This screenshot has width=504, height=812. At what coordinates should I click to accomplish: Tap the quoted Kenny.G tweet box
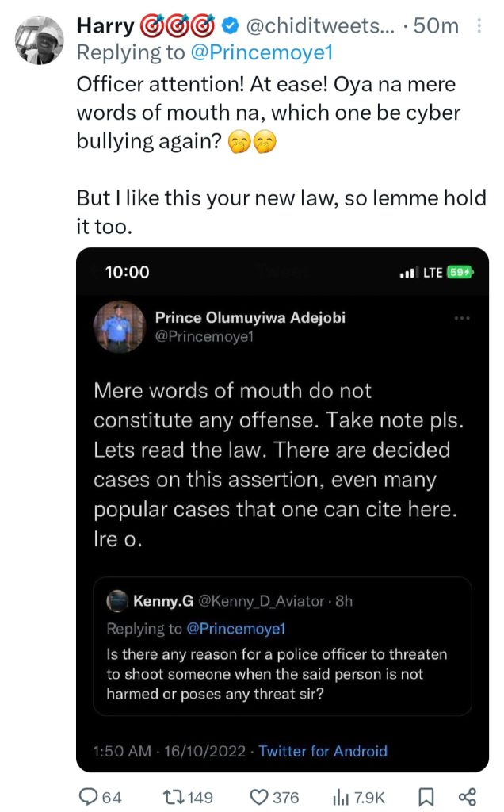point(288,646)
